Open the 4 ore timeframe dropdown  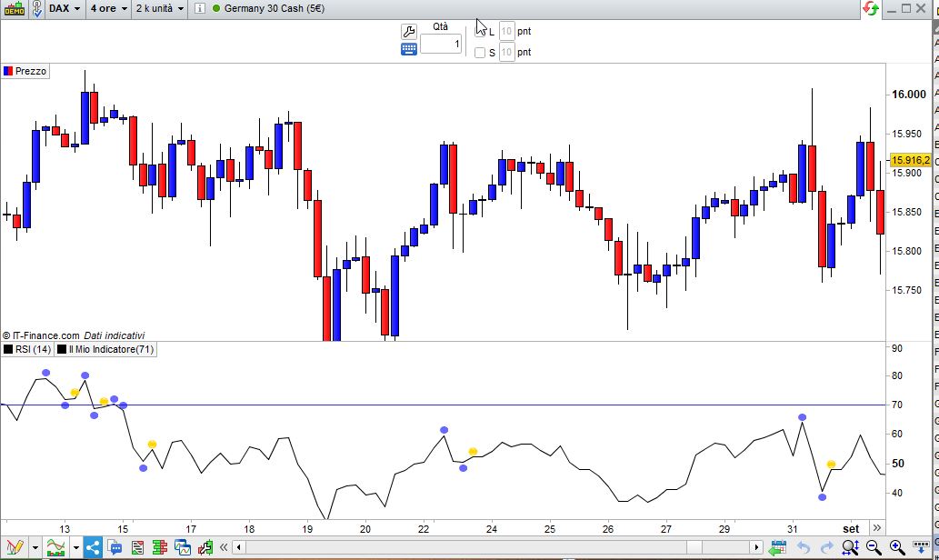pyautogui.click(x=108, y=8)
